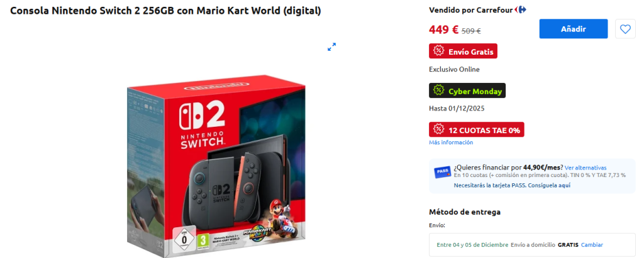This screenshot has height=258, width=644.
Task: Click the discount badge icon on Envío Gratis
Action: [x=439, y=51]
